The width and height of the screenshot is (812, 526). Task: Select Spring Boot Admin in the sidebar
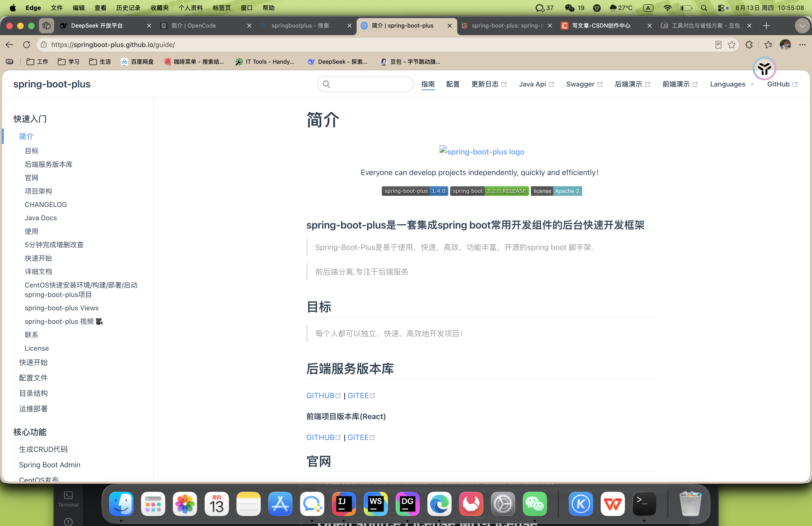50,465
